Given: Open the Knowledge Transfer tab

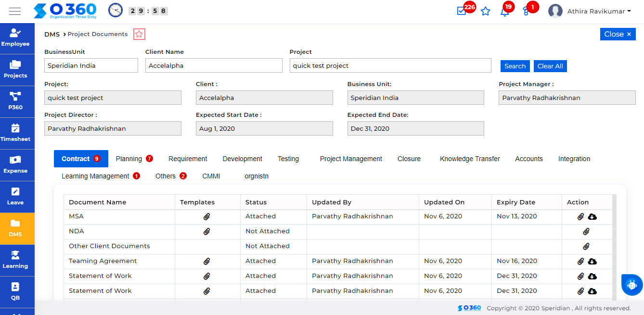Looking at the screenshot, I should coord(469,158).
